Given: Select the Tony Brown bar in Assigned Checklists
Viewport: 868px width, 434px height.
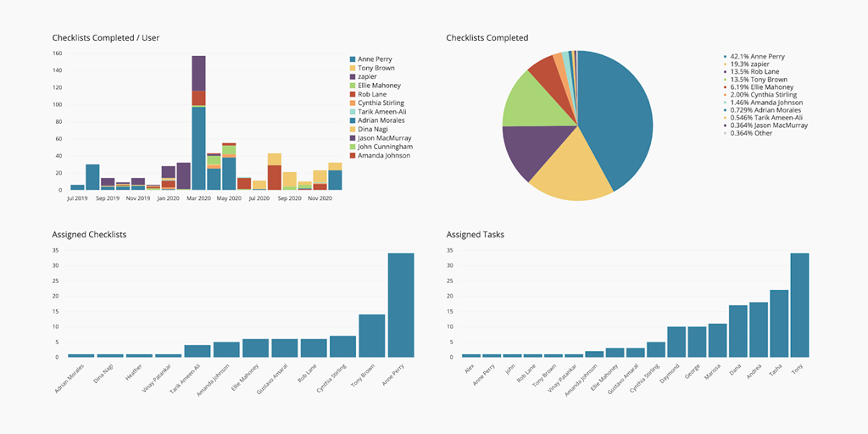Looking at the screenshot, I should click(372, 336).
